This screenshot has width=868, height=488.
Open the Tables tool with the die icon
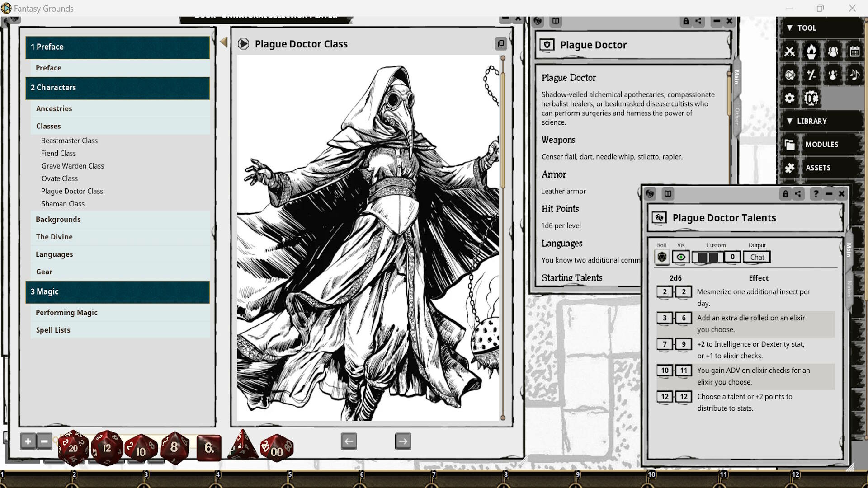click(790, 75)
